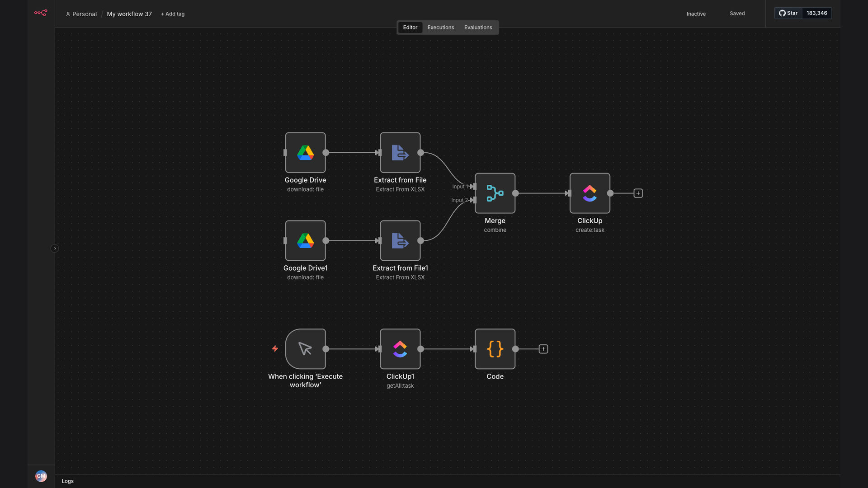Image resolution: width=868 pixels, height=488 pixels.
Task: Switch to the Evaluations tab
Action: click(478, 28)
